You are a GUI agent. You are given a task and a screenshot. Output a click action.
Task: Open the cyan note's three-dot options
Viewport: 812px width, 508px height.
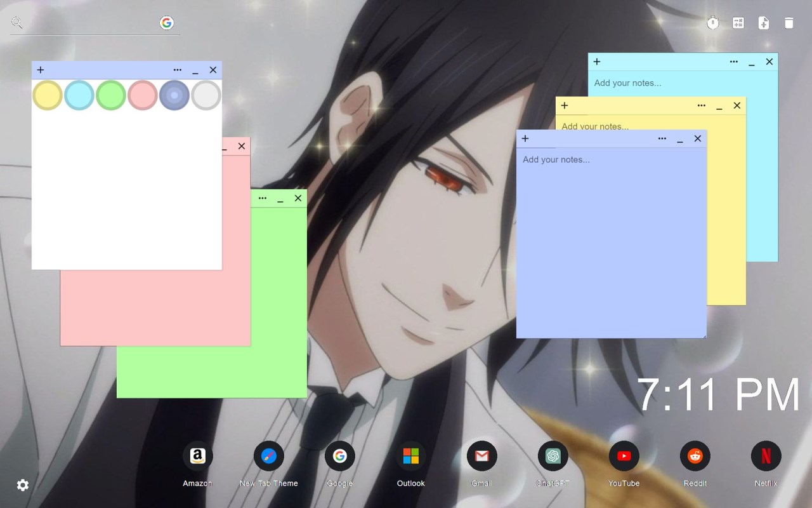[734, 62]
